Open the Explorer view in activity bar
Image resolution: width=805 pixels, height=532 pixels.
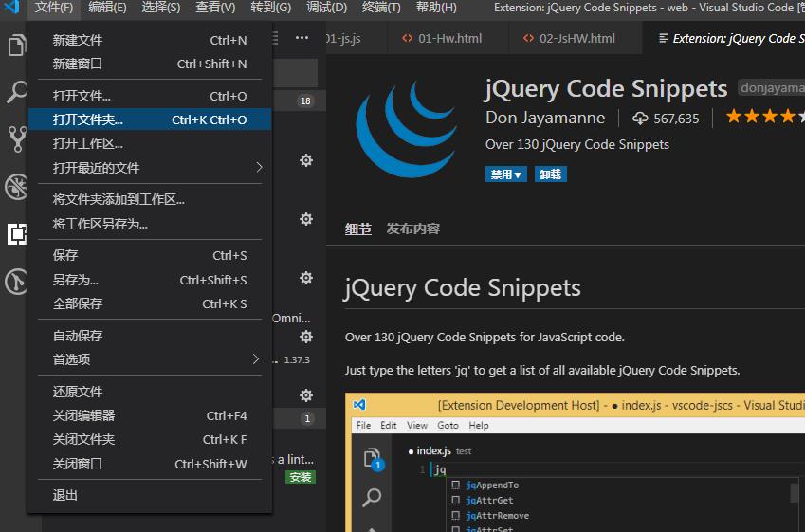coord(16,46)
